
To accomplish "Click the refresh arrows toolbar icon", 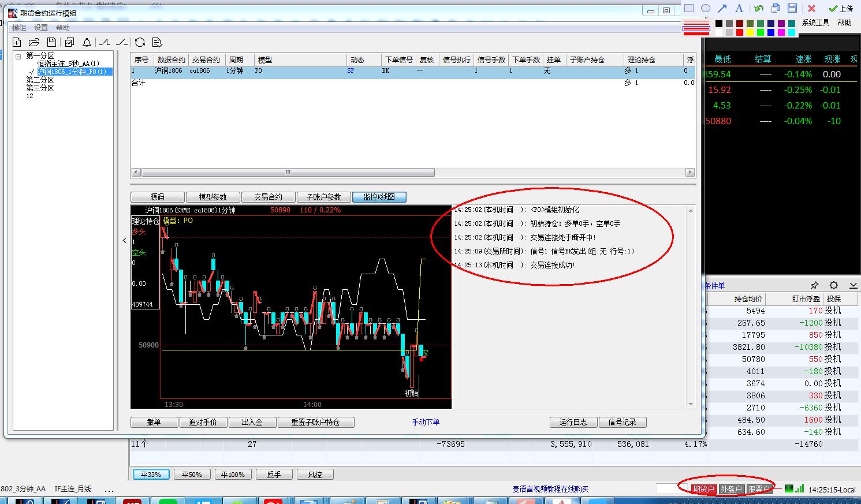I will (140, 42).
